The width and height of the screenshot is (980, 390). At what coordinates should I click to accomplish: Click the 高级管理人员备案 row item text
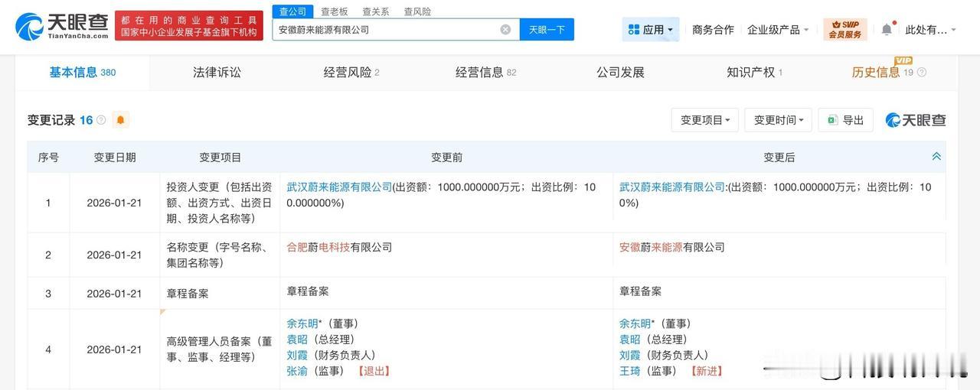click(x=220, y=349)
